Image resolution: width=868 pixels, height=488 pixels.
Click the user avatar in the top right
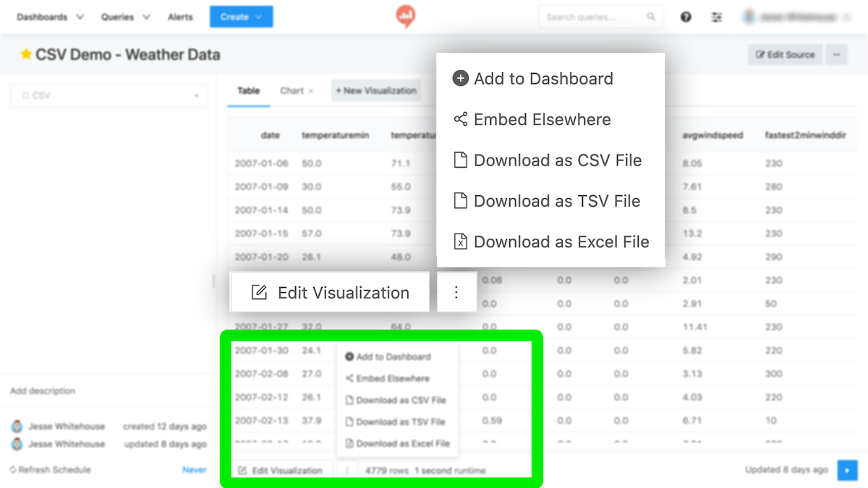click(750, 17)
